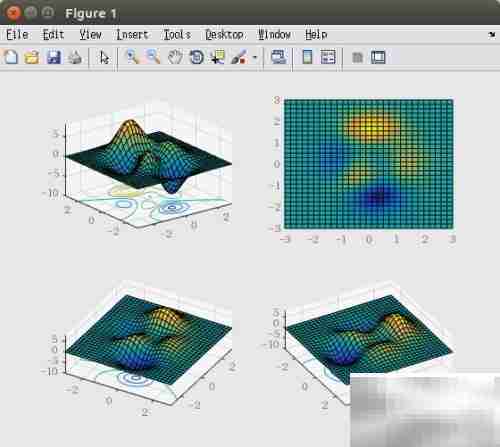Open the File menu
Screen dimensions: 500x447
point(17,35)
